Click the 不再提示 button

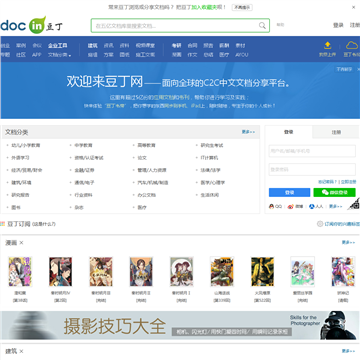point(242,7)
